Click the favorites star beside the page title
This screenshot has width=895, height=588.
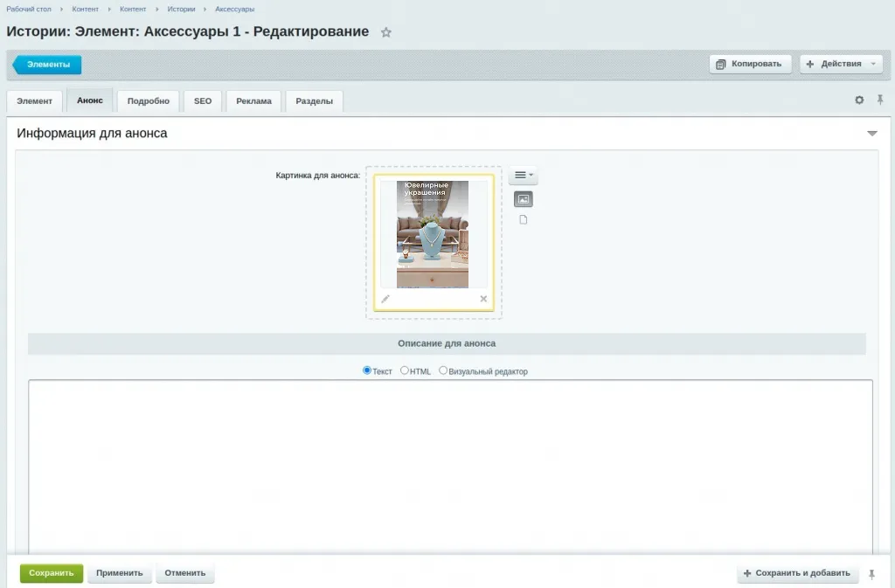pyautogui.click(x=386, y=32)
